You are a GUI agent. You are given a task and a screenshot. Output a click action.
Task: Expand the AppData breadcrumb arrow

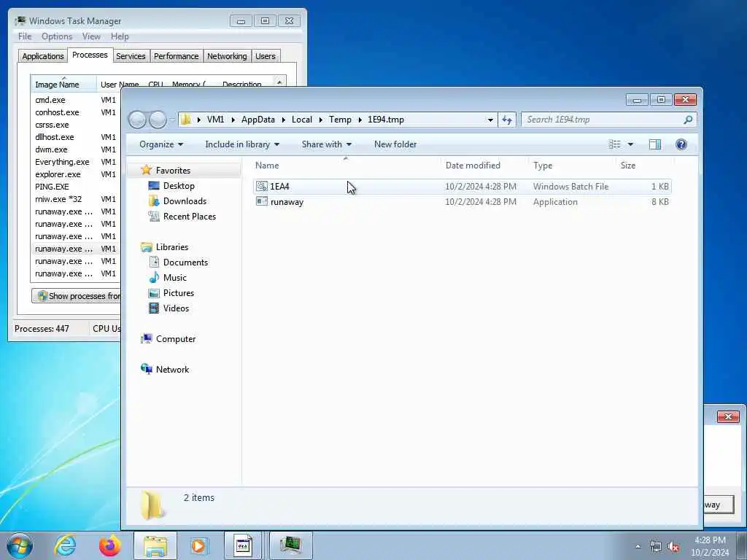284,120
